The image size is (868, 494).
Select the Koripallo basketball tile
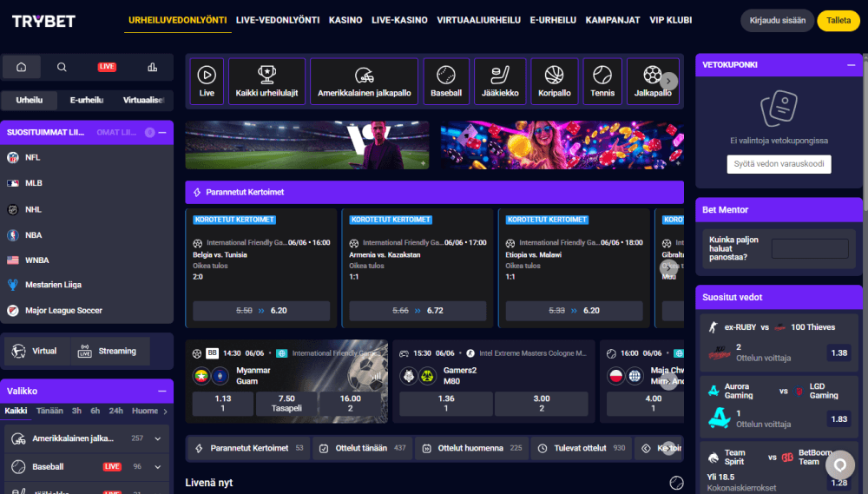pyautogui.click(x=554, y=82)
